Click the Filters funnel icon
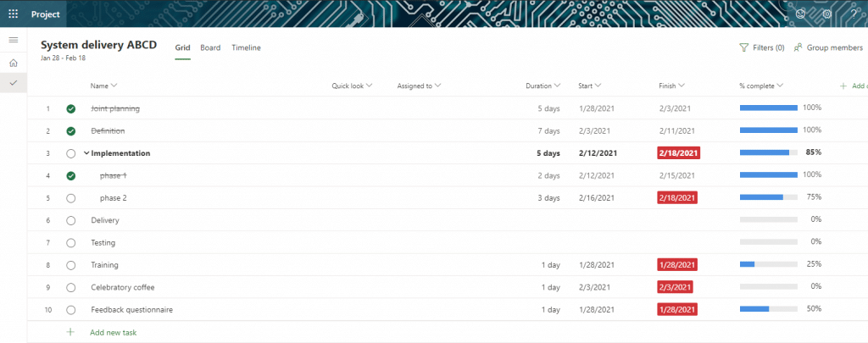 point(744,48)
